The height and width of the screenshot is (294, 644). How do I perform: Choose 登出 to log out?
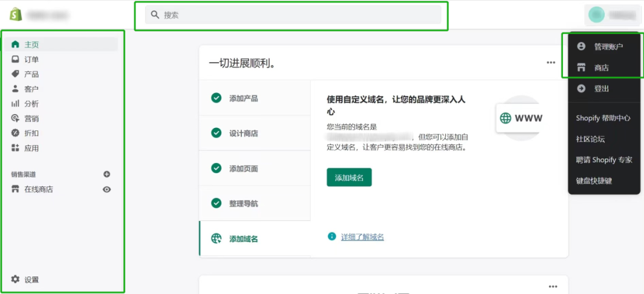click(x=601, y=89)
